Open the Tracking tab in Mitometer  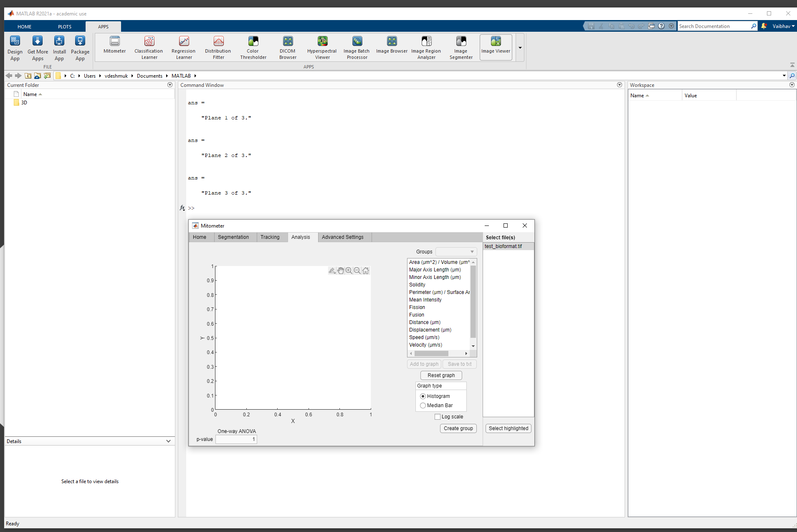point(270,237)
